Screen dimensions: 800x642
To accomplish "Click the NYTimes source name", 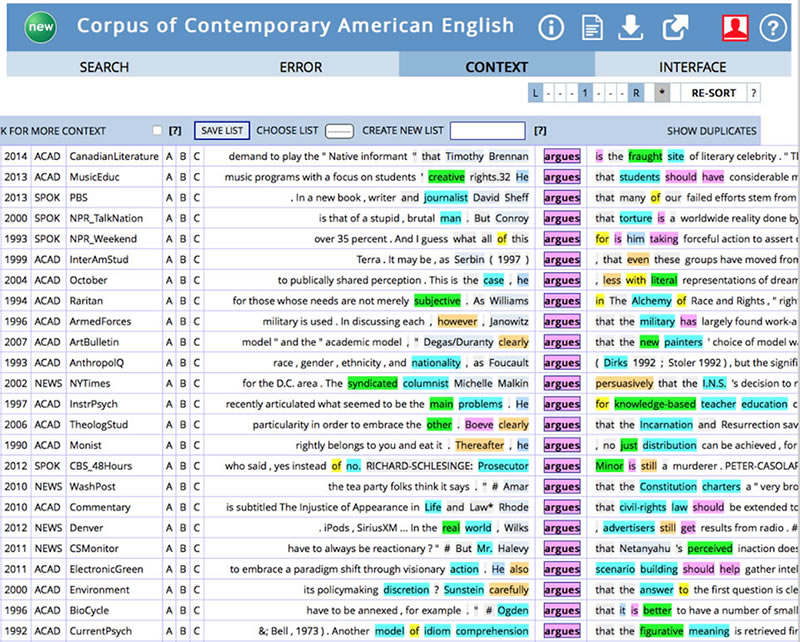I will point(90,383).
